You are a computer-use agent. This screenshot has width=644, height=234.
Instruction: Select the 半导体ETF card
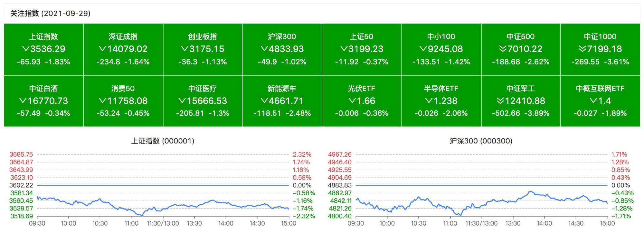(441, 101)
